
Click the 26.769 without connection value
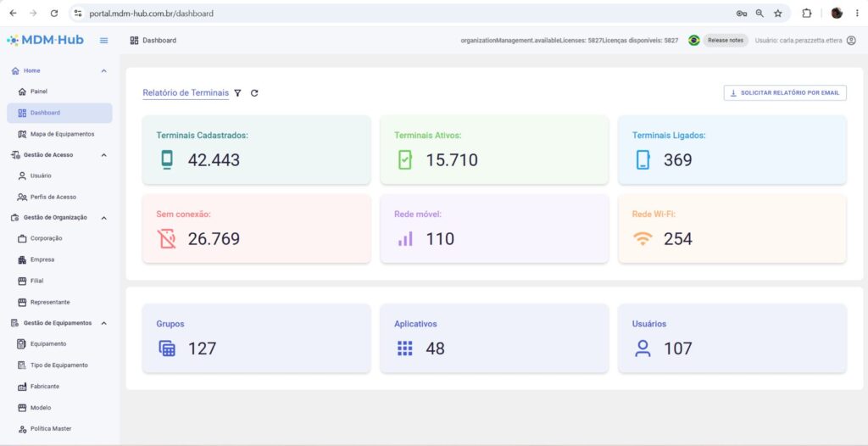[x=214, y=239]
